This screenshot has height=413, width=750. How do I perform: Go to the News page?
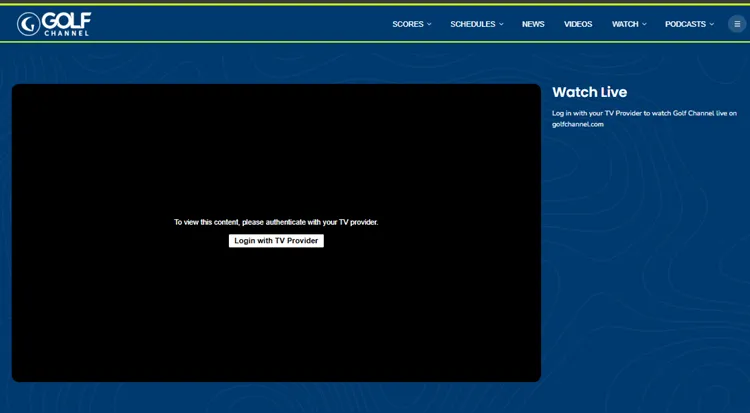tap(533, 24)
